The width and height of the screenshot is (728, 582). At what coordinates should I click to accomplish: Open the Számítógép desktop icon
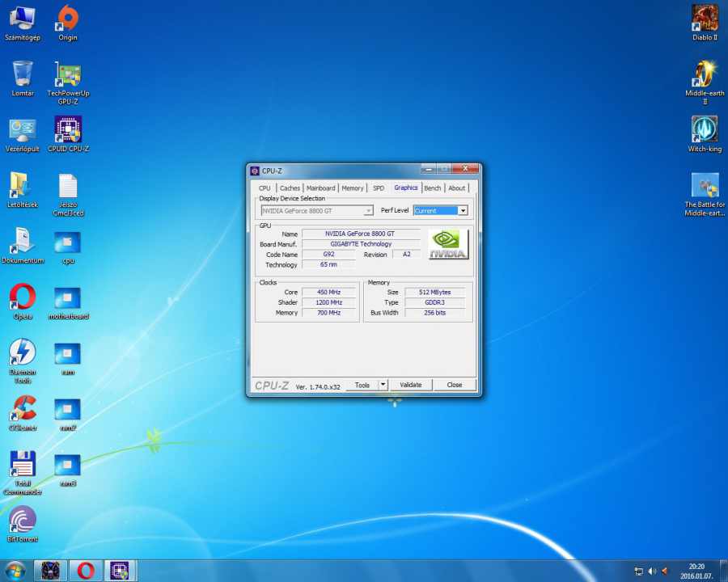pyautogui.click(x=23, y=23)
